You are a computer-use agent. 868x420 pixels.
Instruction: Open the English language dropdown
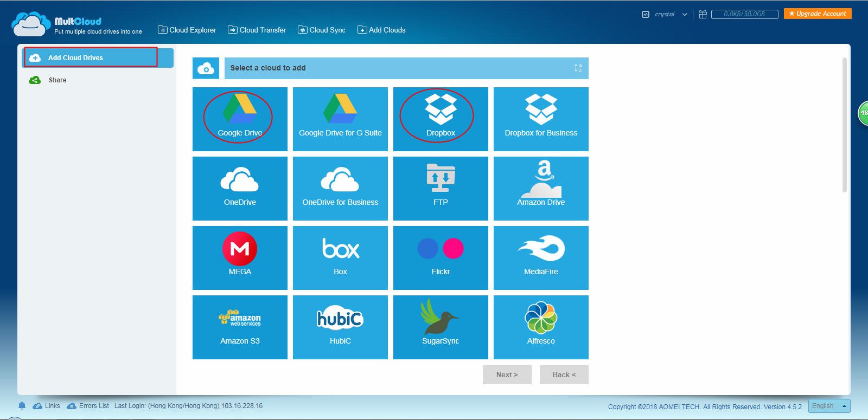(x=829, y=406)
